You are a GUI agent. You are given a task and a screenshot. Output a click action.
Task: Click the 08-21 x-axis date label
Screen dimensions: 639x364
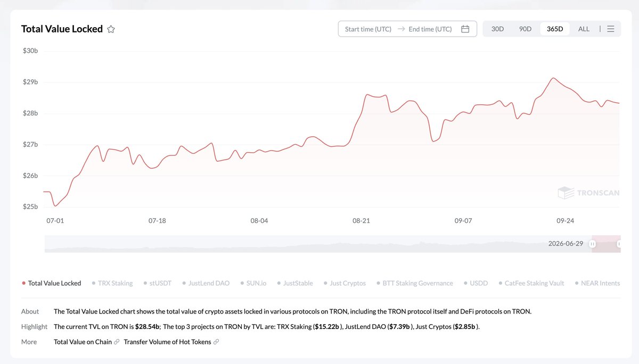click(x=361, y=220)
